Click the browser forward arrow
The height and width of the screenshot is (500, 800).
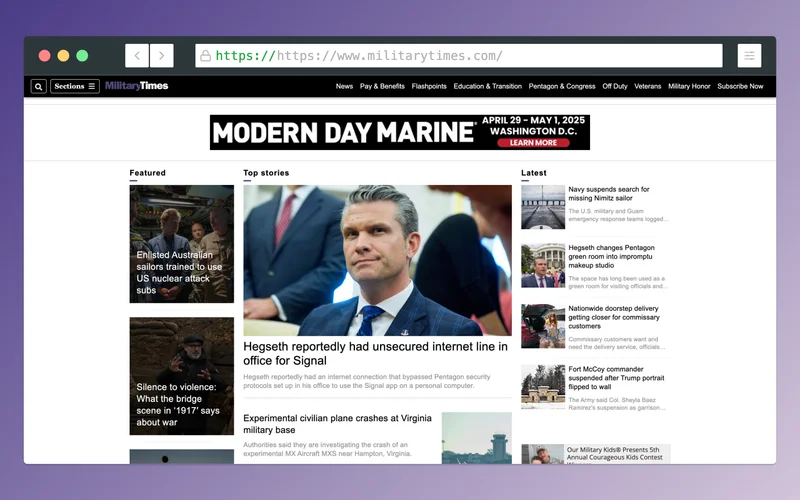(x=161, y=56)
